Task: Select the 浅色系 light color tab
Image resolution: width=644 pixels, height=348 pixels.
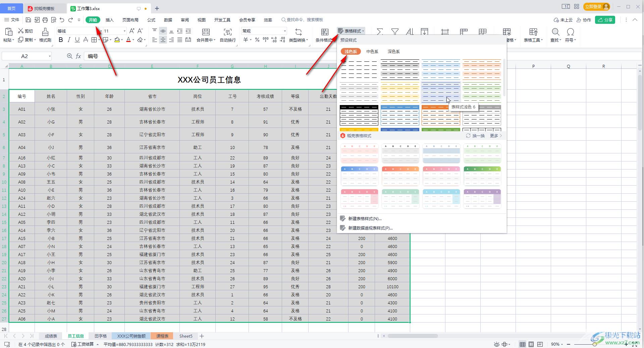Action: pos(351,51)
